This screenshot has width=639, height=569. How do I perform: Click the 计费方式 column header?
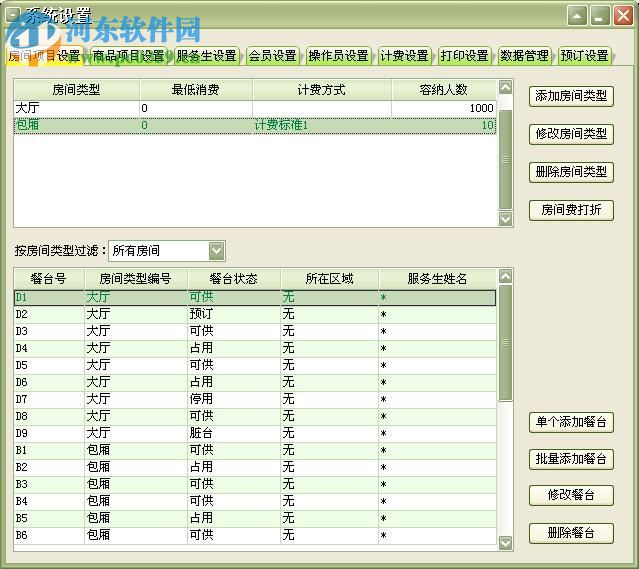point(322,90)
